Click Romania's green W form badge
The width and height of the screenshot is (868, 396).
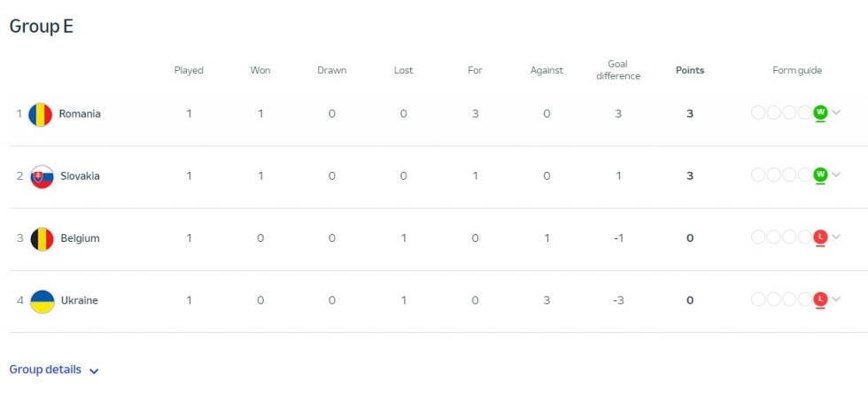pos(820,113)
